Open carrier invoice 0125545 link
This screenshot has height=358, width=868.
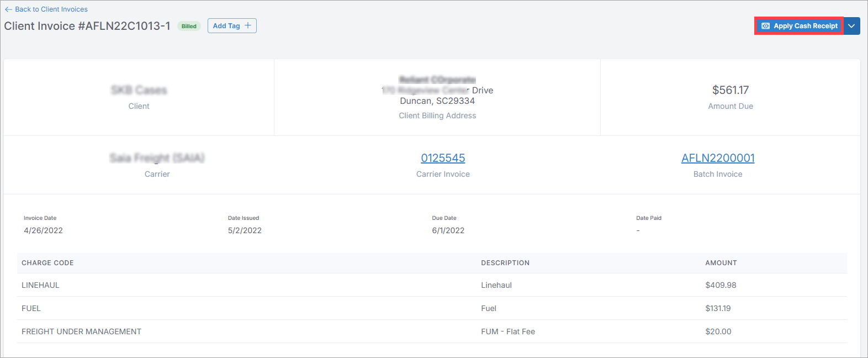pos(443,158)
